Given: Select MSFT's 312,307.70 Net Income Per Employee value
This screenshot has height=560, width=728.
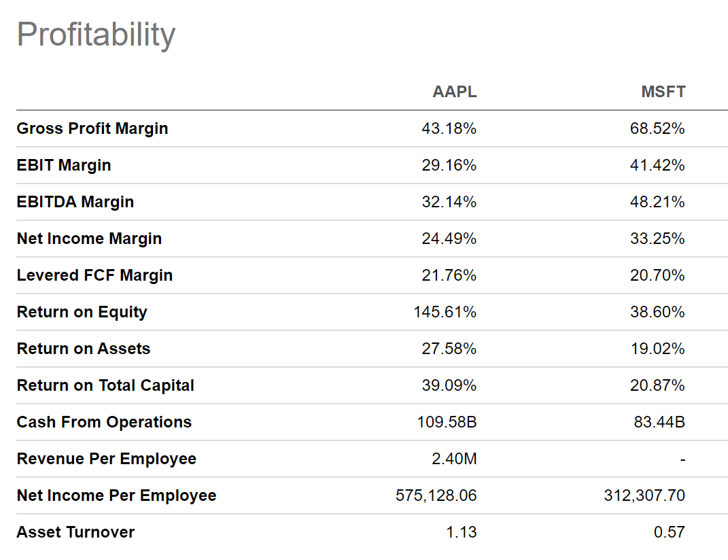Looking at the screenshot, I should (644, 495).
